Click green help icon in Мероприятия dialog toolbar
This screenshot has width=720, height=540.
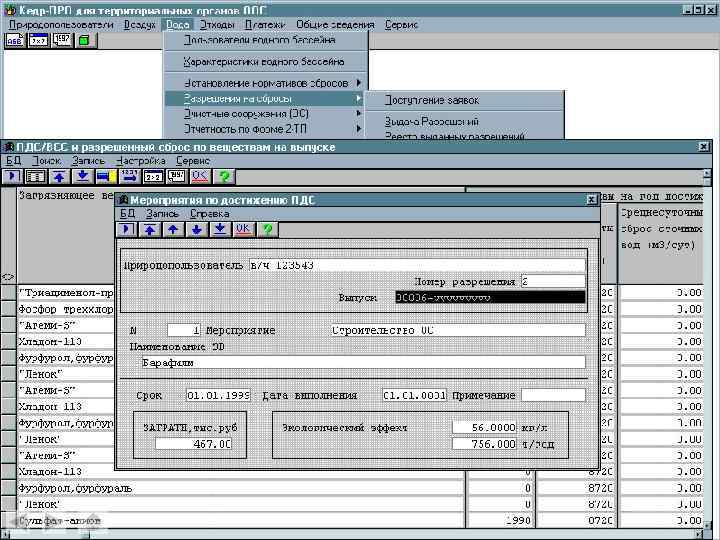tap(268, 230)
